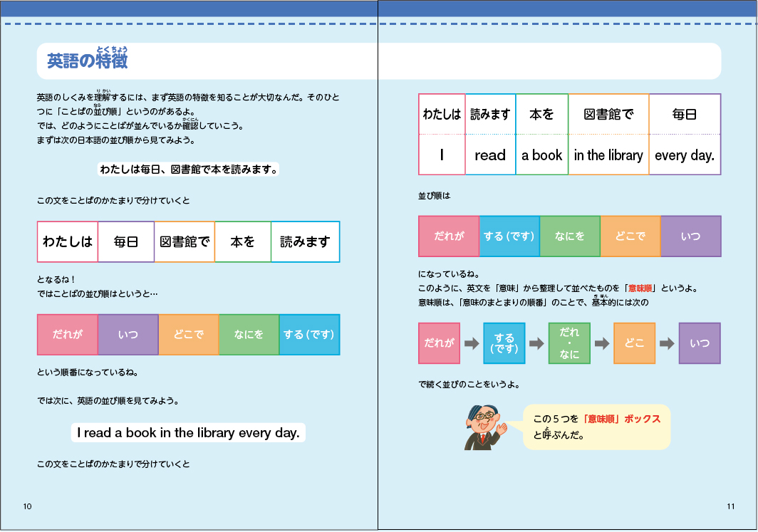
Task: Click the blue する(です) box on right page
Action: tap(509, 236)
